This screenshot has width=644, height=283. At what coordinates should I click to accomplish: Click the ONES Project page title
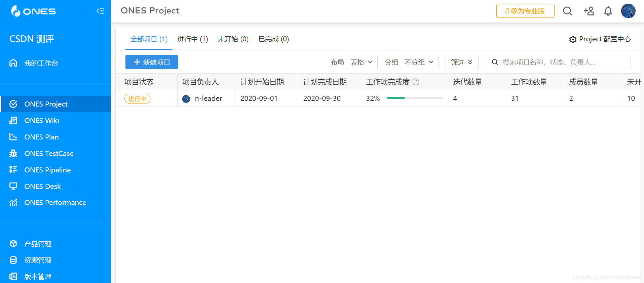tap(150, 11)
